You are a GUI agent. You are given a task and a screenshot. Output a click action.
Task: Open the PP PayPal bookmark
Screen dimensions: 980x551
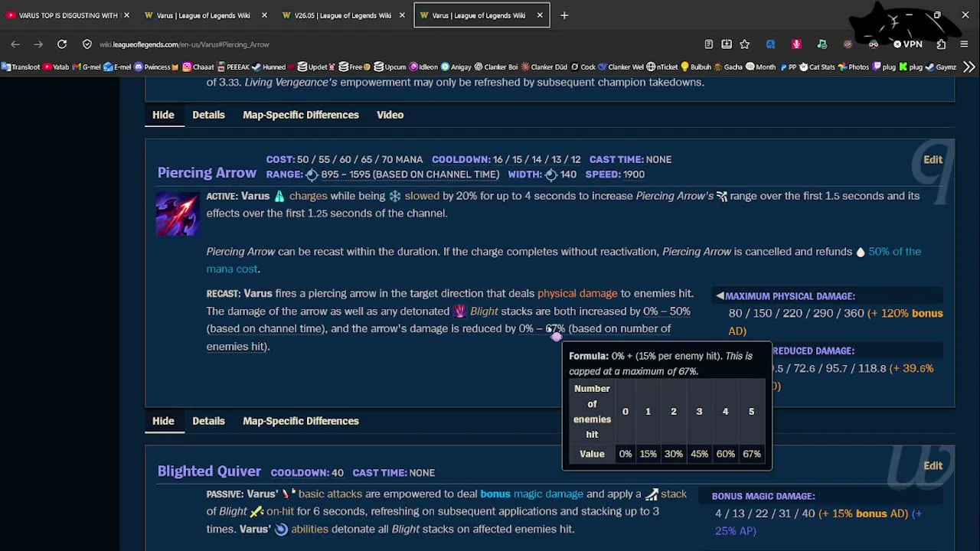click(x=787, y=67)
